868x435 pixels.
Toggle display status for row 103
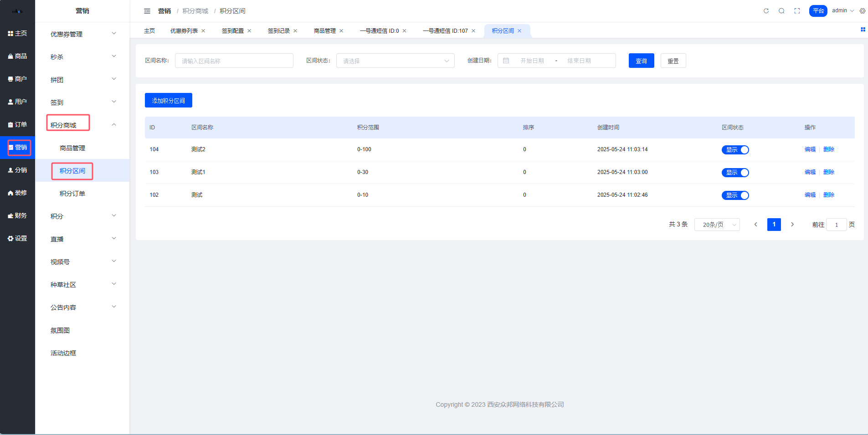coord(735,173)
